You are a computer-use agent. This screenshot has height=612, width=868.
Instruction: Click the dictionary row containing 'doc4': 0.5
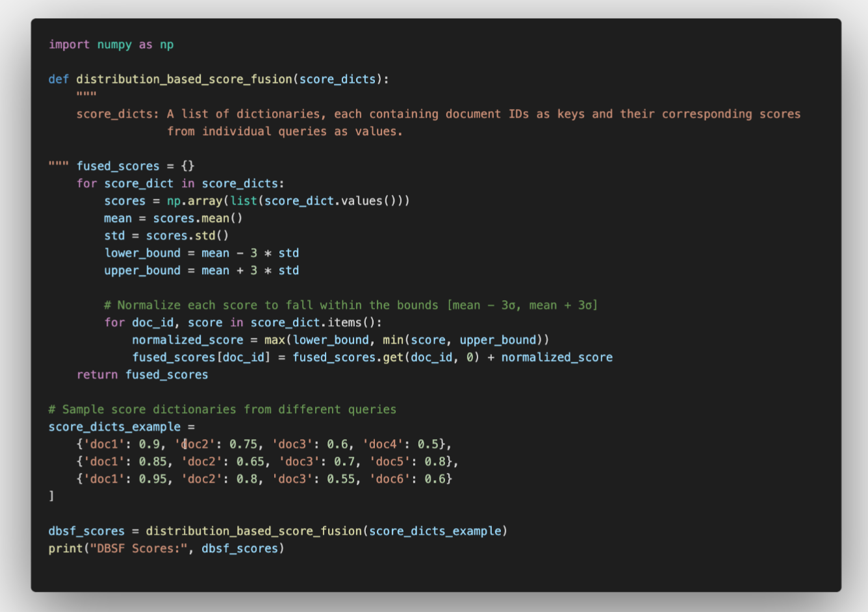[x=264, y=444]
